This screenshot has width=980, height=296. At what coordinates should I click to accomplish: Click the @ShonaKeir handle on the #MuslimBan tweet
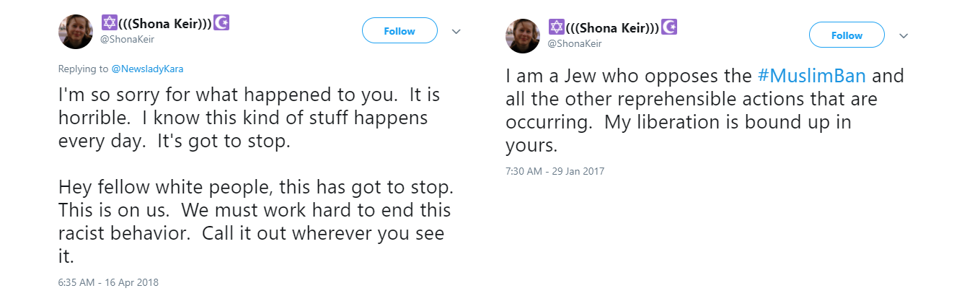pos(574,43)
